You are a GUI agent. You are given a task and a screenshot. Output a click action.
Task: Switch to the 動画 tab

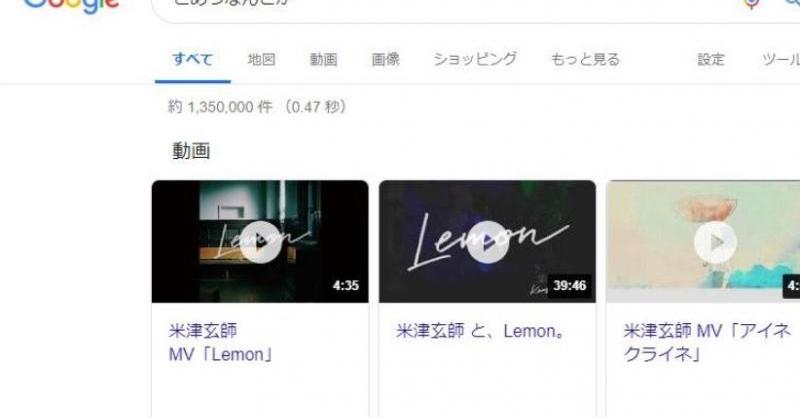(323, 59)
